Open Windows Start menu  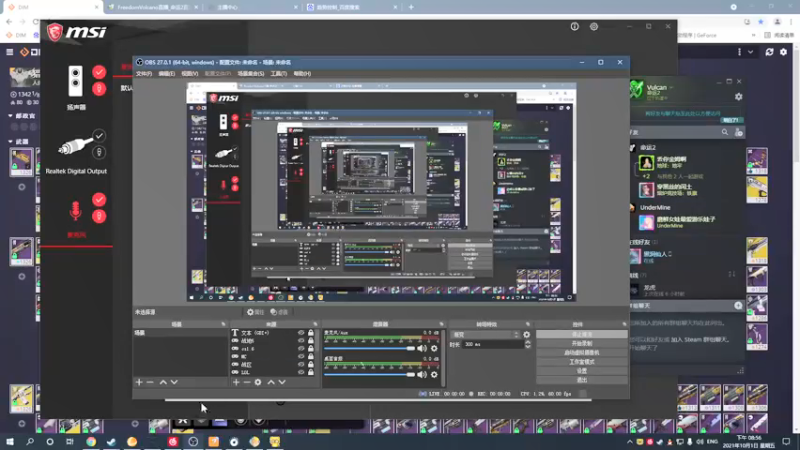(10, 441)
